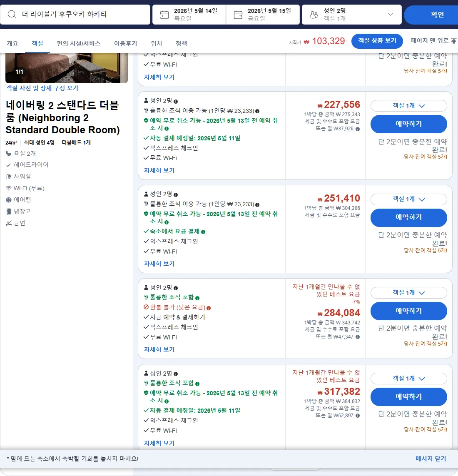The image size is (458, 476).
Task: Click info icon after breakfast ₩23,233 in ₩251,410 offer
Action: point(257,204)
